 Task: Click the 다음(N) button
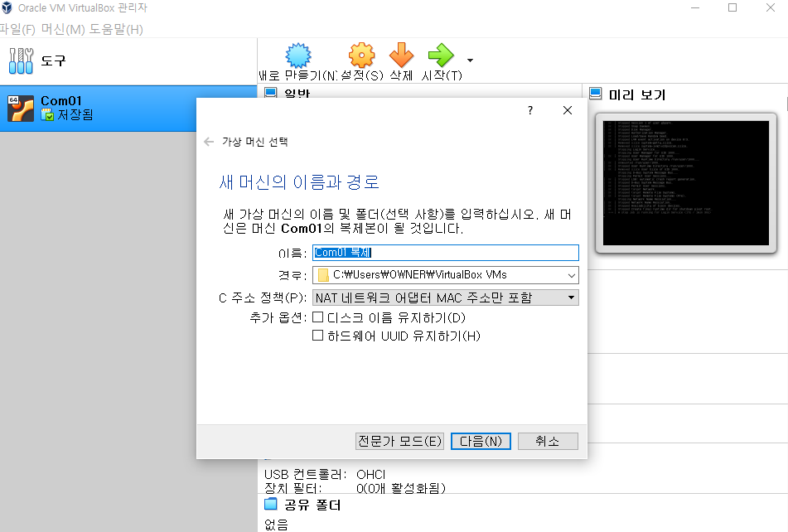481,441
